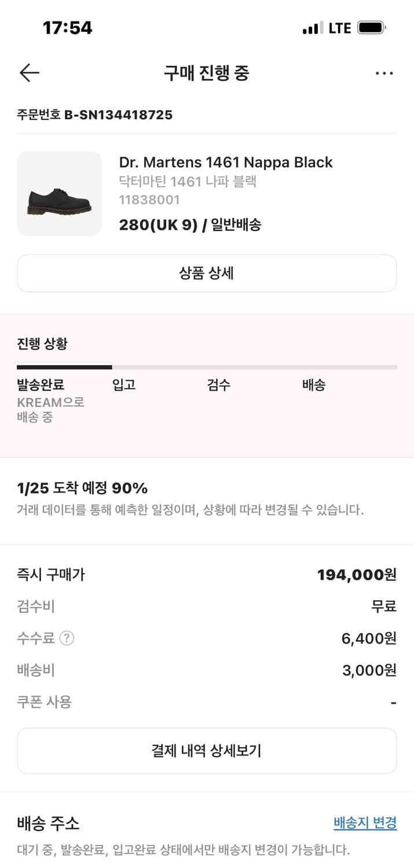Open 상품 상세 product details

pos(207,273)
